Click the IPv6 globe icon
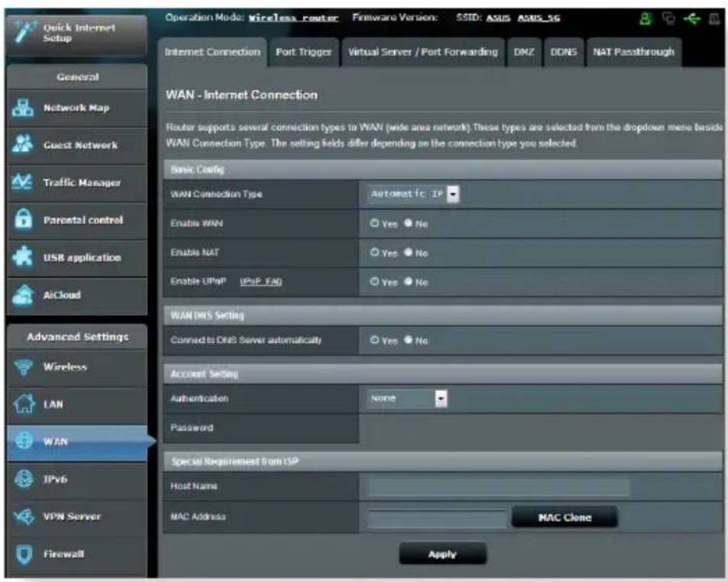The height and width of the screenshot is (582, 728). tap(24, 478)
